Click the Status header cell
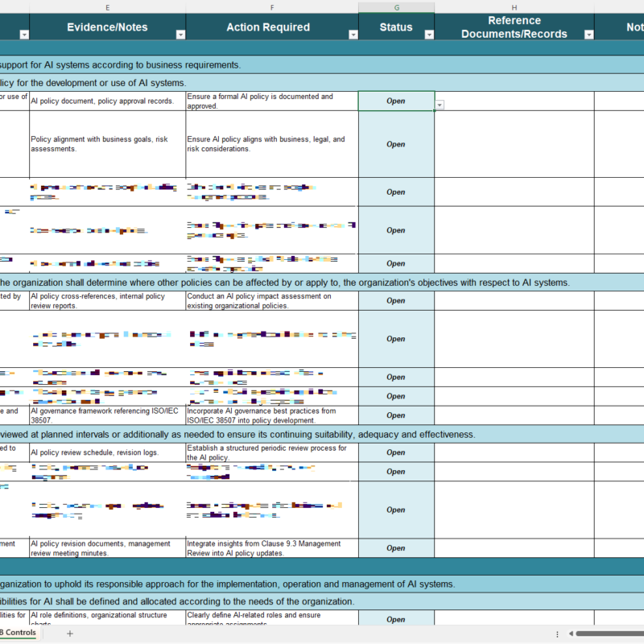 click(396, 27)
